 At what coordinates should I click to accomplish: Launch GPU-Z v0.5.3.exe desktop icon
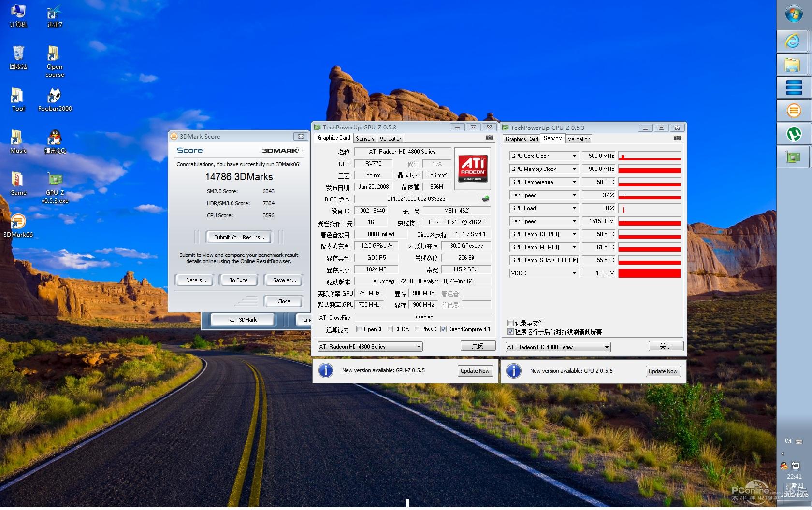[x=55, y=188]
